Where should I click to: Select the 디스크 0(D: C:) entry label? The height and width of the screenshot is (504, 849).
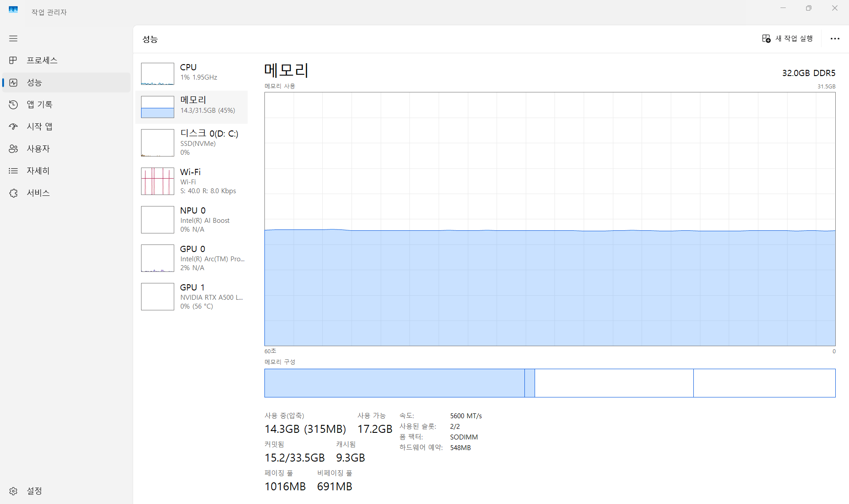[209, 133]
